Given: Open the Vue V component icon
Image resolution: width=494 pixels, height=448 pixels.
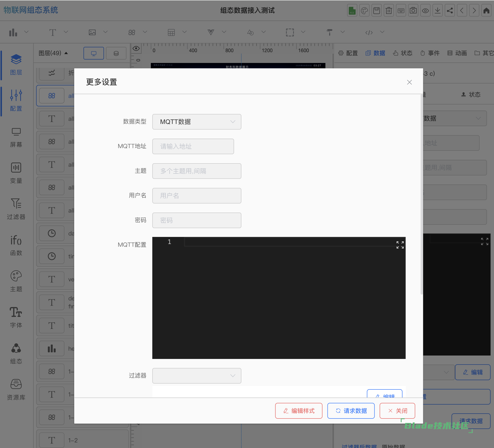Looking at the screenshot, I should [211, 32].
